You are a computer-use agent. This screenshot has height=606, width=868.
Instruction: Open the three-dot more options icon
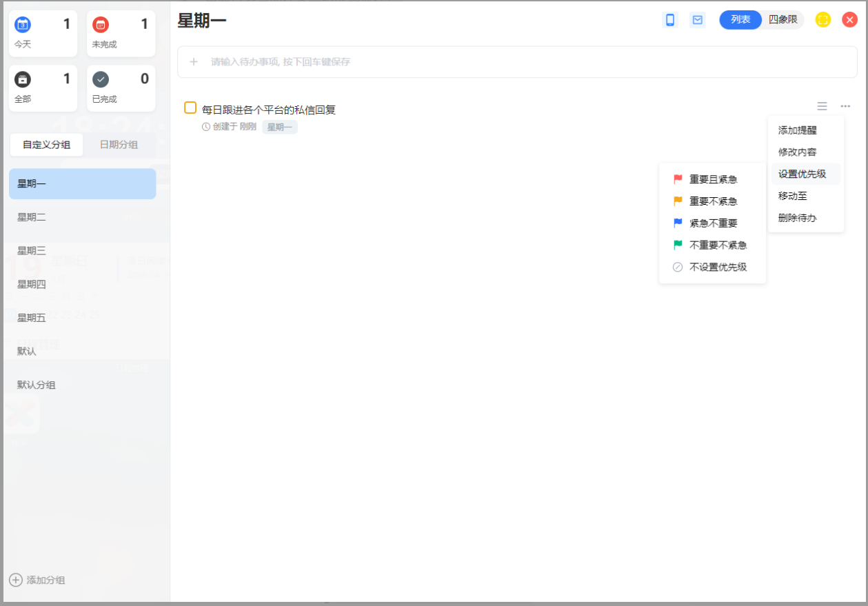click(845, 106)
